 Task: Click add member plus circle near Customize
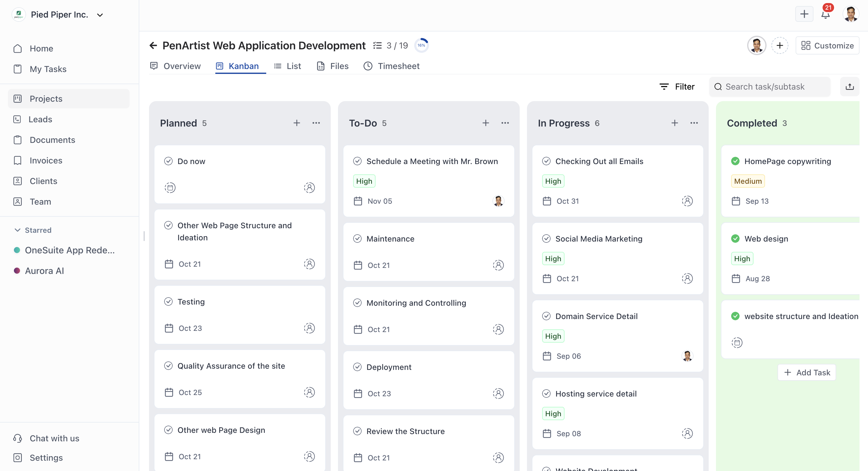[780, 45]
